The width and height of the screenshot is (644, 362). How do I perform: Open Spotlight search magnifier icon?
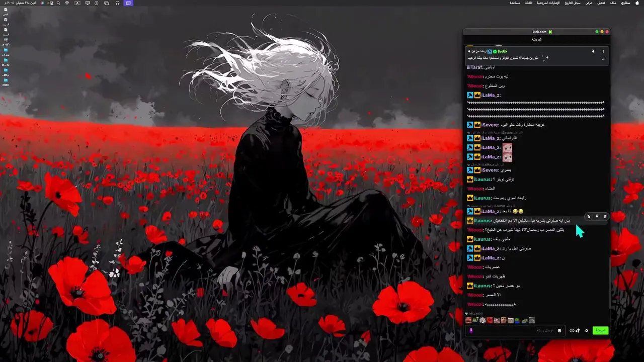point(58,3)
